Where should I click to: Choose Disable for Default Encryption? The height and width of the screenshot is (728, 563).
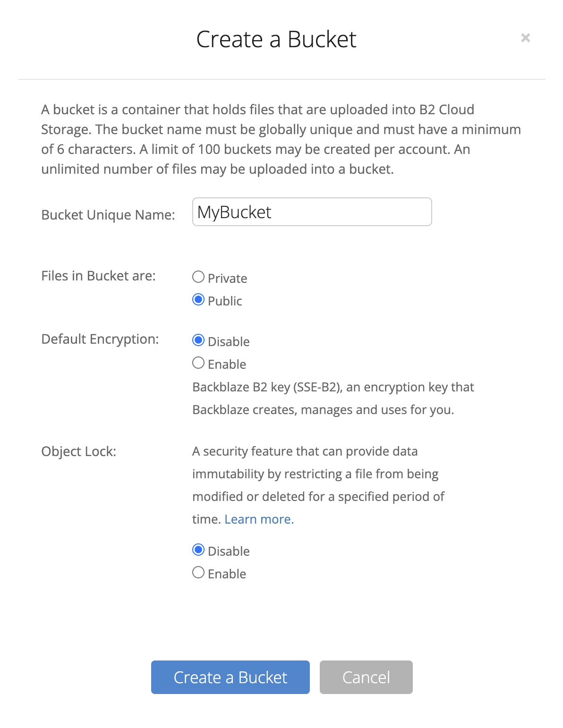pyautogui.click(x=198, y=340)
